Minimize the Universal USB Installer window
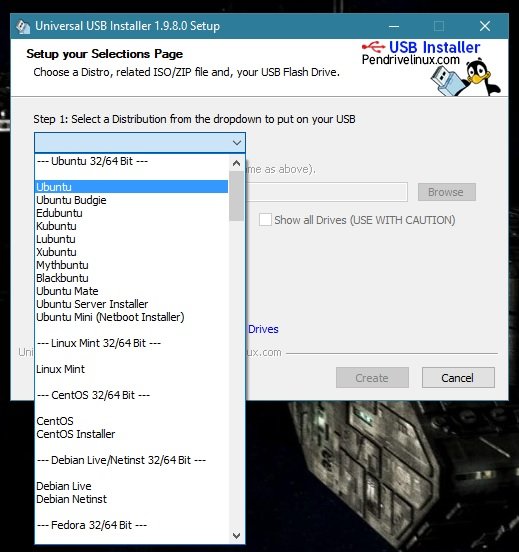The width and height of the screenshot is (519, 552). tap(394, 26)
